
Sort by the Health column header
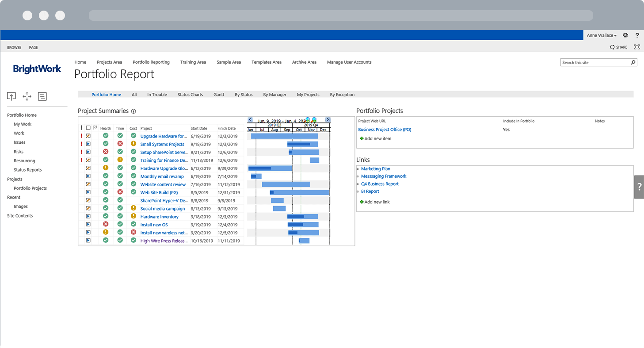click(106, 128)
